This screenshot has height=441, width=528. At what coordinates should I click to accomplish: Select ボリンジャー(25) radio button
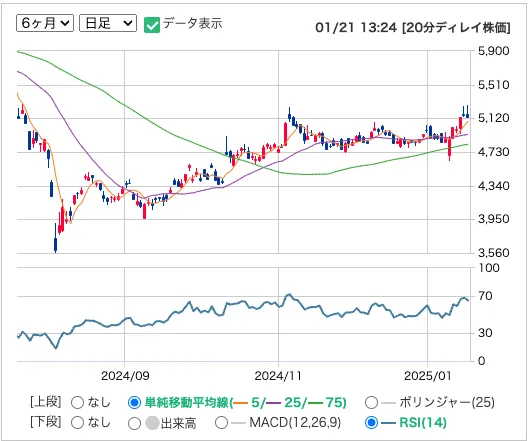click(371, 402)
